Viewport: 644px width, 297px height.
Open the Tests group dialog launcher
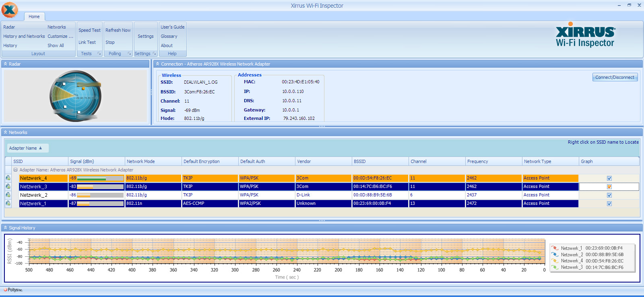click(x=99, y=54)
